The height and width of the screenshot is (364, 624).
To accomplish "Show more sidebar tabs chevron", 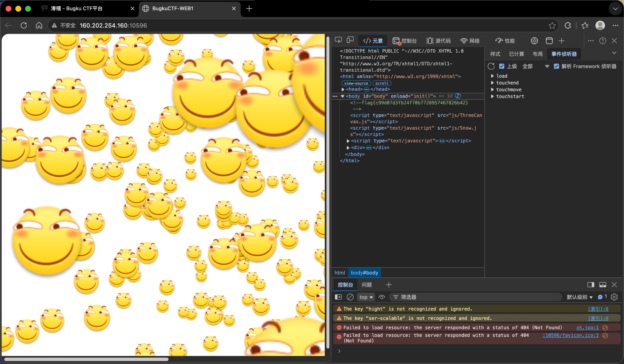I will tap(614, 53).
